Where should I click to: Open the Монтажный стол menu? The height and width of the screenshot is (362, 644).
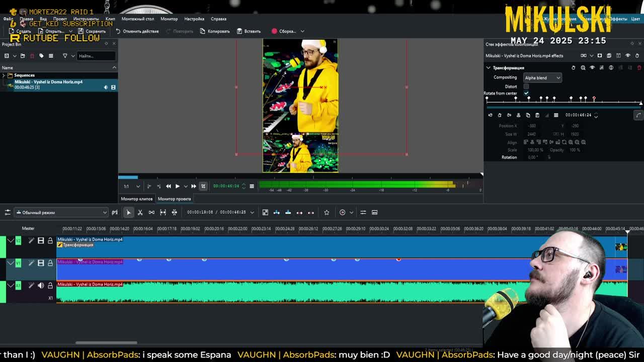point(138,19)
